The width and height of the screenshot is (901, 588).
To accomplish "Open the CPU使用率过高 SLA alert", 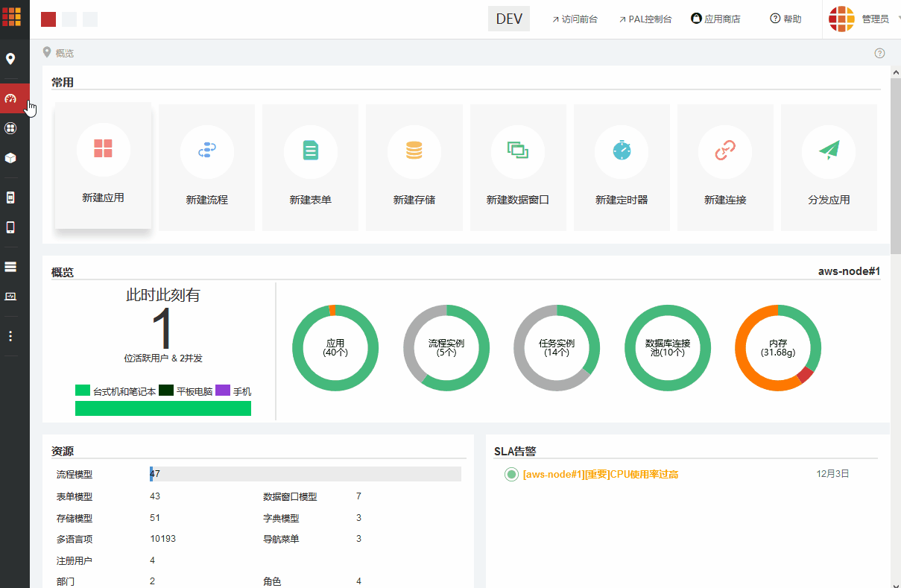I will 601,474.
